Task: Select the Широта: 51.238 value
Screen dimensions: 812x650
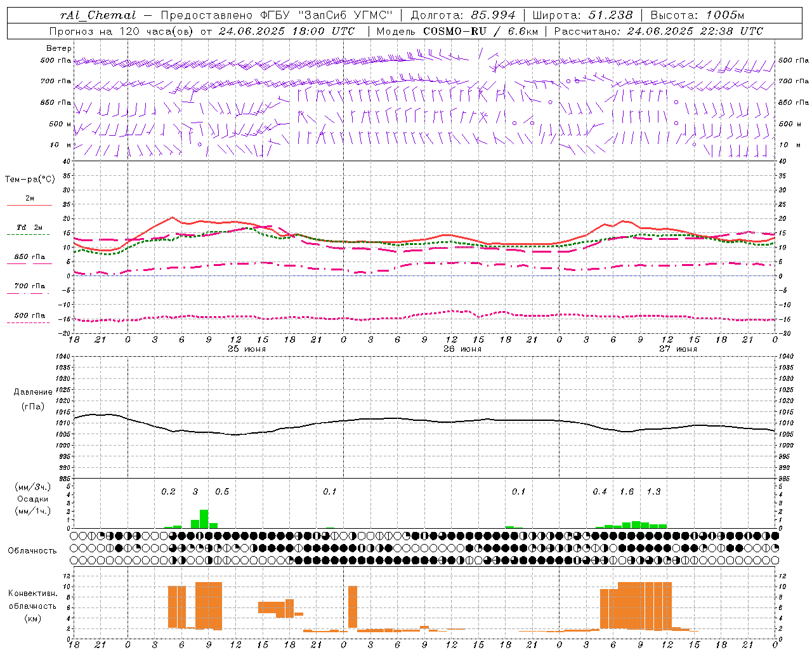Action: click(x=582, y=15)
